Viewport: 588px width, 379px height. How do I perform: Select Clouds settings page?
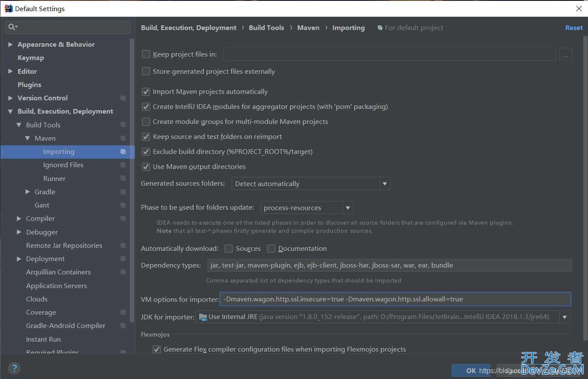(x=37, y=299)
